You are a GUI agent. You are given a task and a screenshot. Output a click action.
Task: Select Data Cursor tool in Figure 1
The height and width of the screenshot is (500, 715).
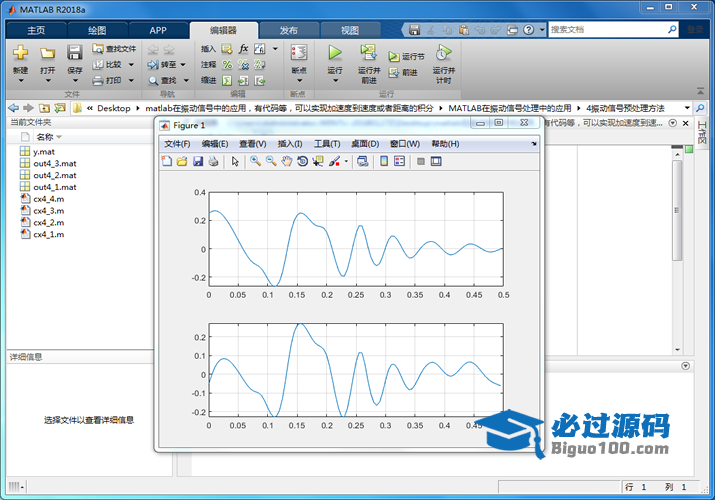coord(318,161)
